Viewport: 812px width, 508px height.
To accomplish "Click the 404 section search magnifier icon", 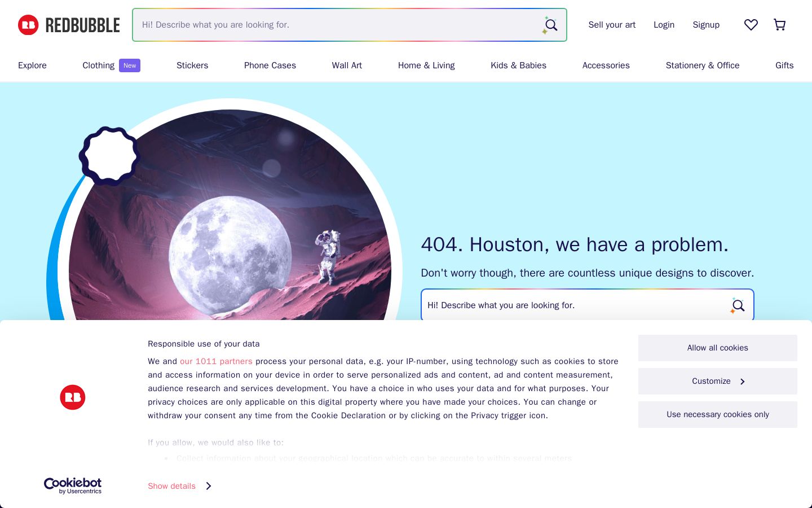I will 738,305.
